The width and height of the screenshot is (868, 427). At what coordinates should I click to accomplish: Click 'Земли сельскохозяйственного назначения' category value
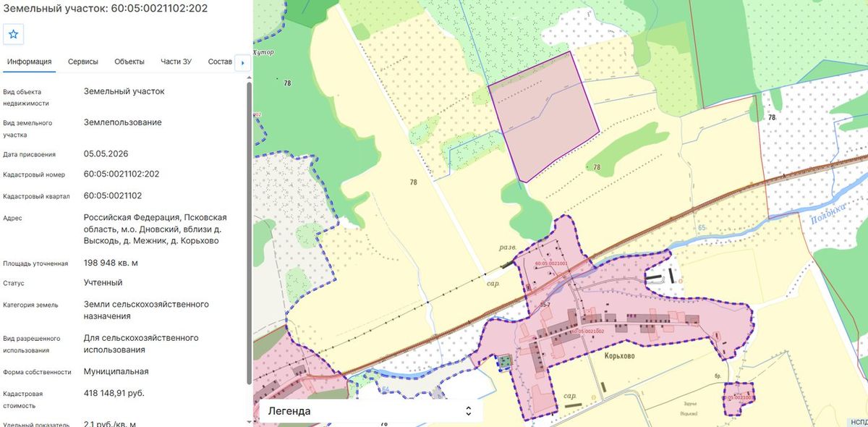click(147, 310)
